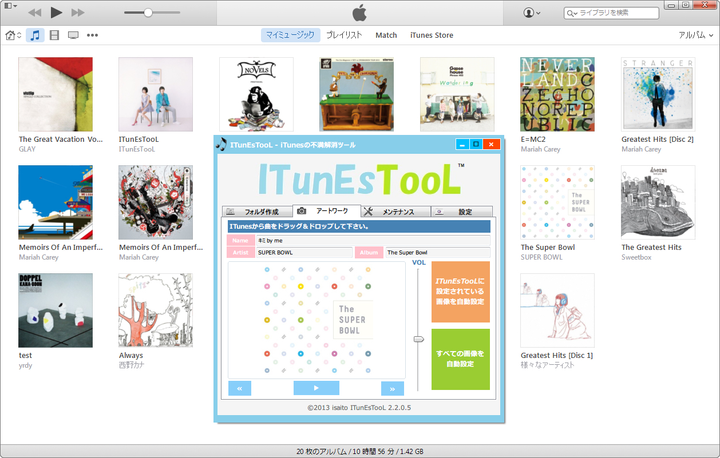Open the iTunes window menu icon
Image resolution: width=720 pixels, height=458 pixels.
10,6
